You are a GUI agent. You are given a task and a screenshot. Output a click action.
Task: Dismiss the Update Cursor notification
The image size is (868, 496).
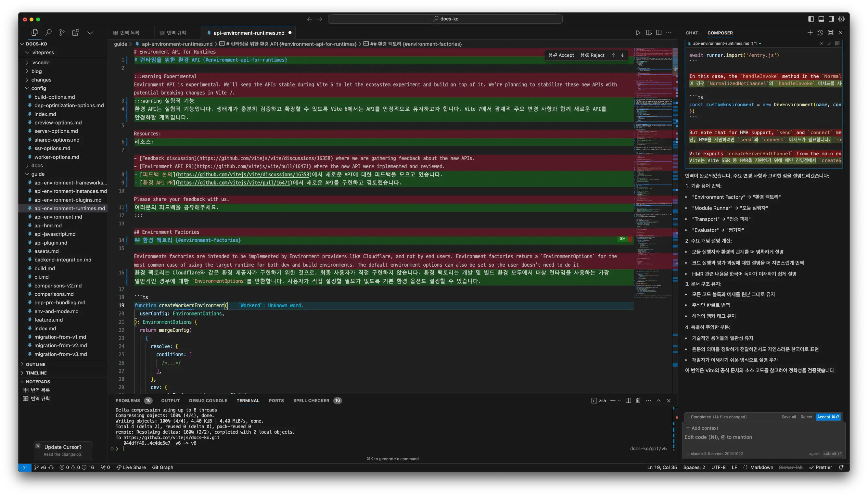[38, 446]
